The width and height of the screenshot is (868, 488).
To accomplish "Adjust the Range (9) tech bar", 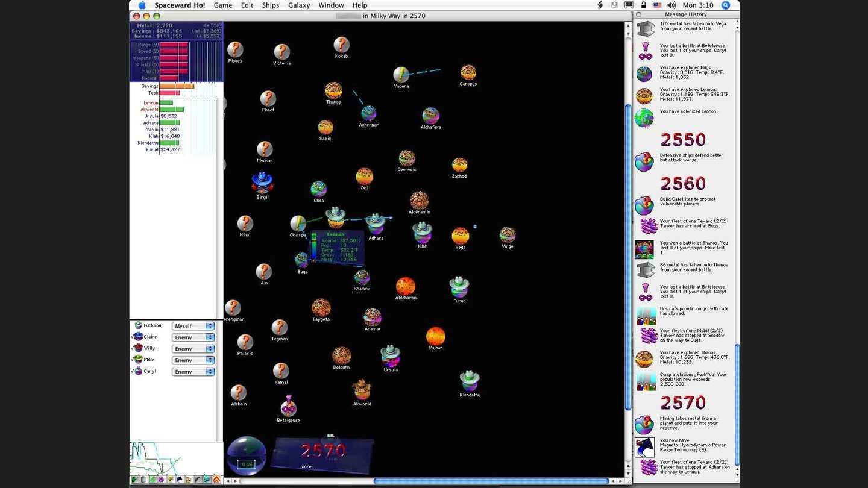I will 174,45.
